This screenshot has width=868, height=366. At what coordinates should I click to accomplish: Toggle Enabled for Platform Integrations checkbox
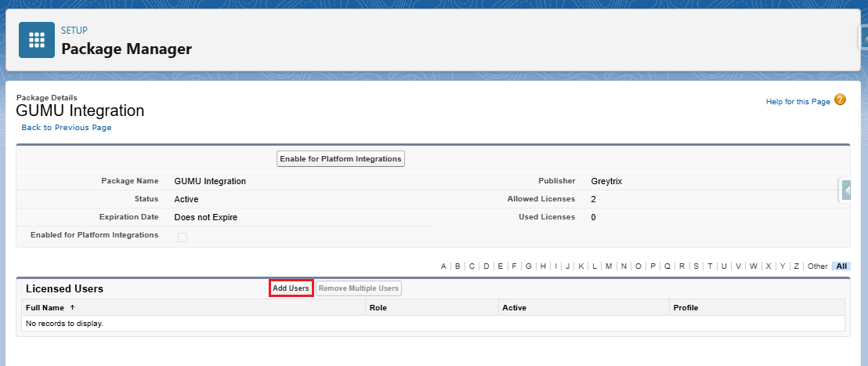pos(182,237)
